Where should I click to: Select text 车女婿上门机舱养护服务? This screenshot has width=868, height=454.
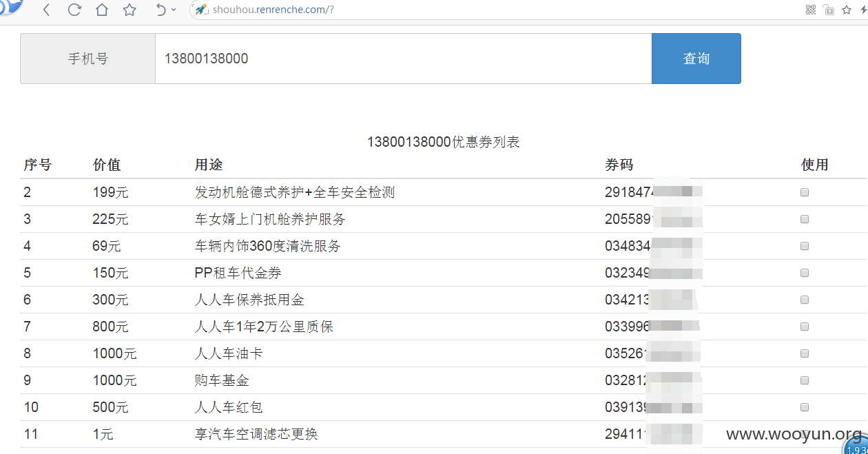270,219
